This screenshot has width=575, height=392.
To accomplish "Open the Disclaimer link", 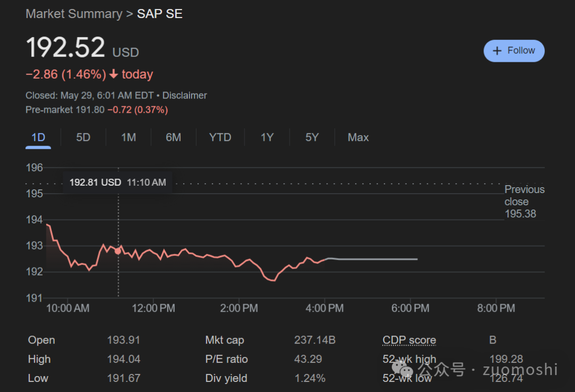I will (184, 96).
